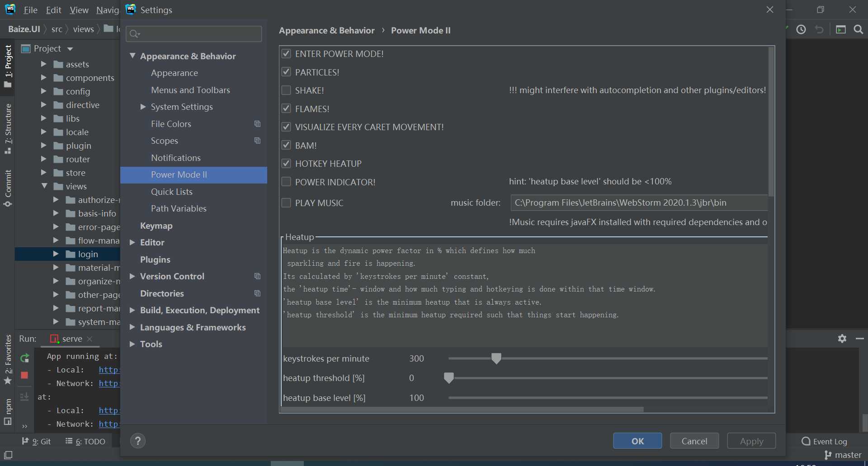Expand Languages & Frameworks group

(132, 327)
